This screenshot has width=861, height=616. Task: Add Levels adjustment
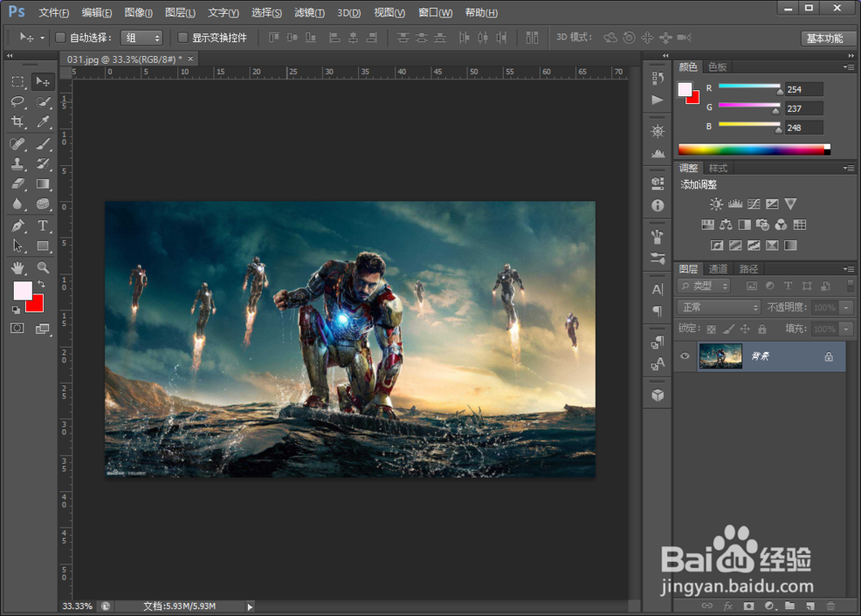(x=735, y=204)
